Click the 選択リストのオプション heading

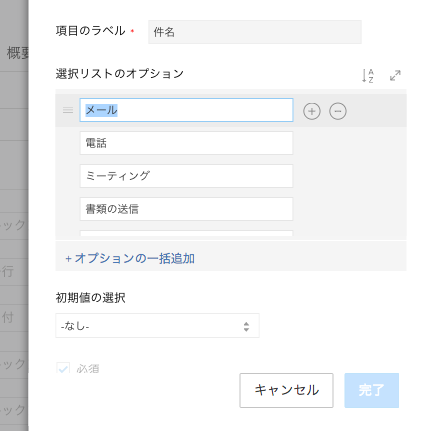point(120,74)
